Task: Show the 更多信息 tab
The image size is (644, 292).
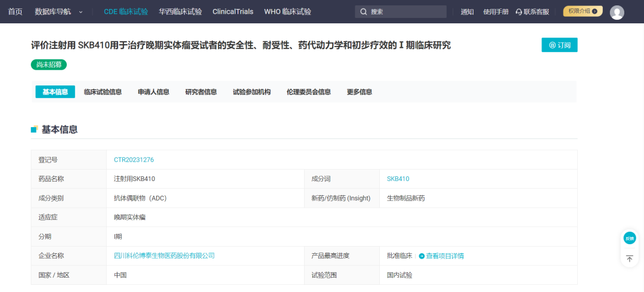Action: (x=360, y=92)
